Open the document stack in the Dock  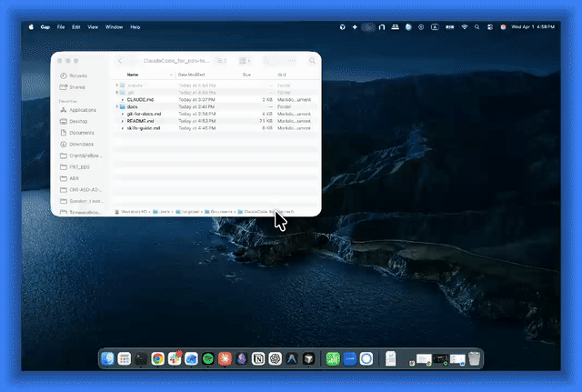390,358
